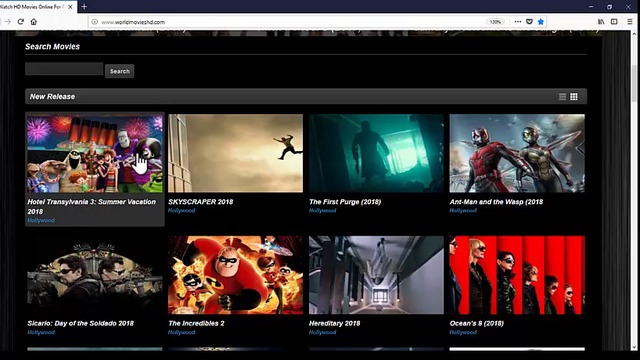Click the Search button
Image resolution: width=640 pixels, height=360 pixels.
120,71
